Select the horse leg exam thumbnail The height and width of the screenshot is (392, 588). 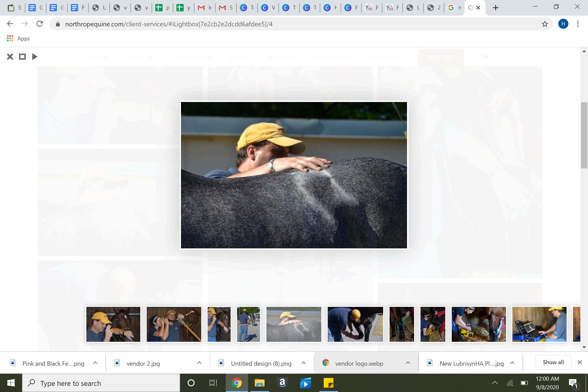(355, 324)
